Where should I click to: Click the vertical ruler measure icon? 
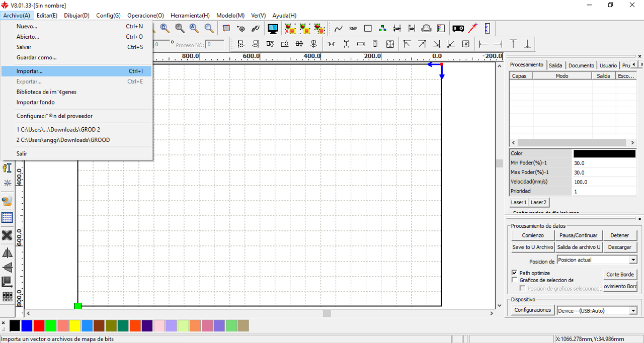487,29
